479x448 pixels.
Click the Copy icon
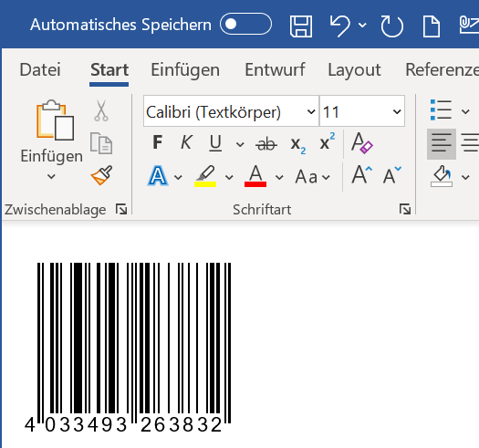coord(101,143)
